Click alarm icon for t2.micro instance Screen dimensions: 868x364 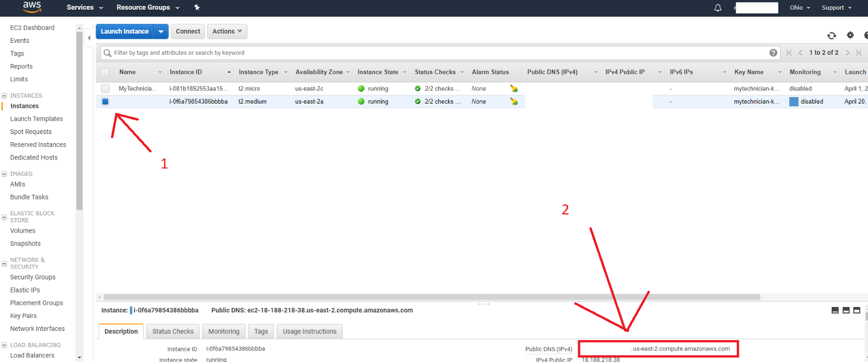tap(514, 88)
